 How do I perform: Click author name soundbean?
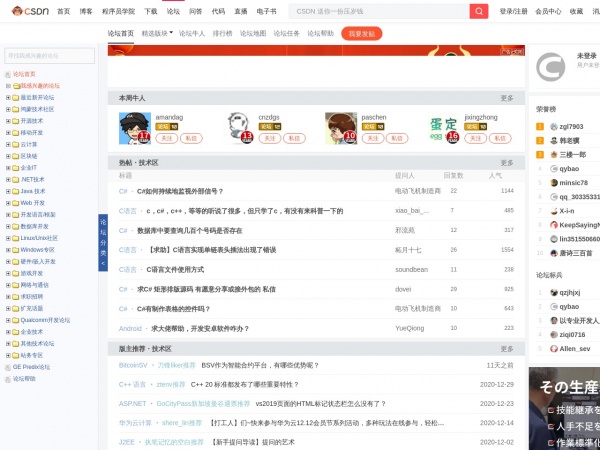pos(411,270)
